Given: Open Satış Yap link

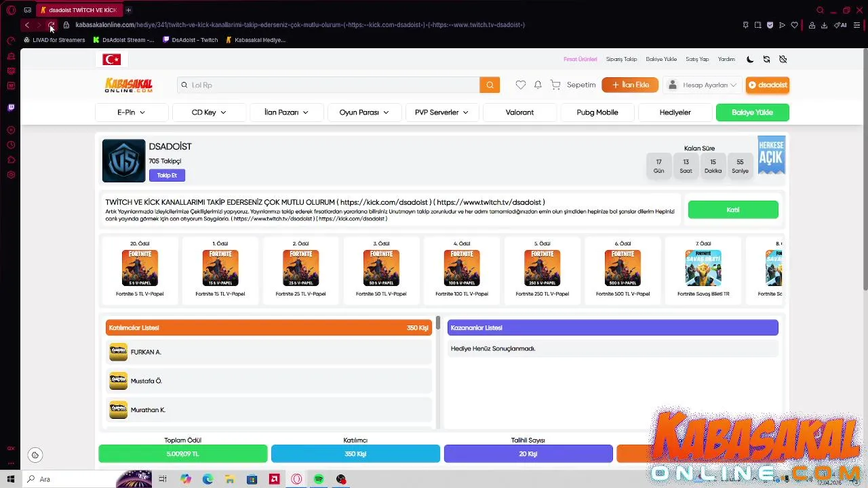Looking at the screenshot, I should click(x=697, y=59).
